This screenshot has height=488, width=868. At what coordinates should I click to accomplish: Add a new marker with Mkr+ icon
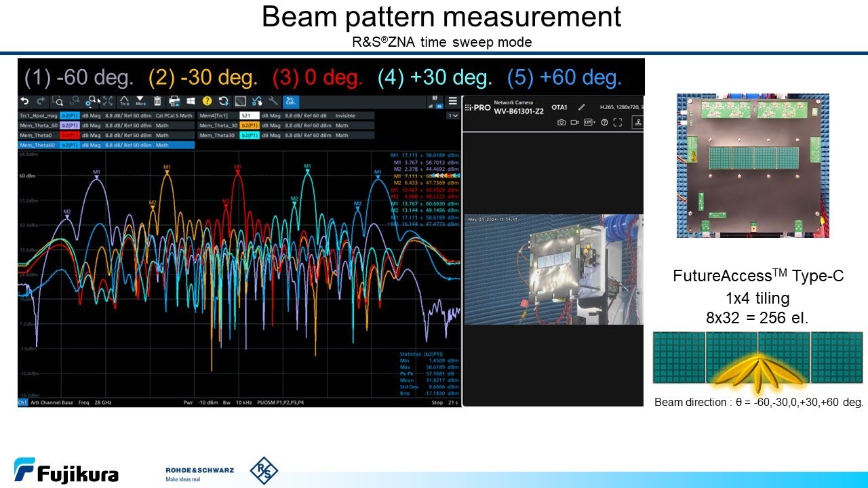(141, 101)
